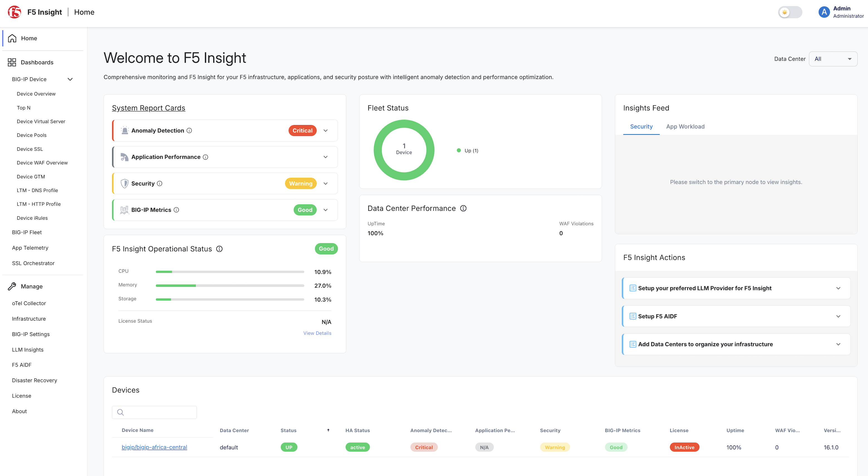868x476 pixels.
Task: Open LLM Insights page
Action: [x=28, y=350]
